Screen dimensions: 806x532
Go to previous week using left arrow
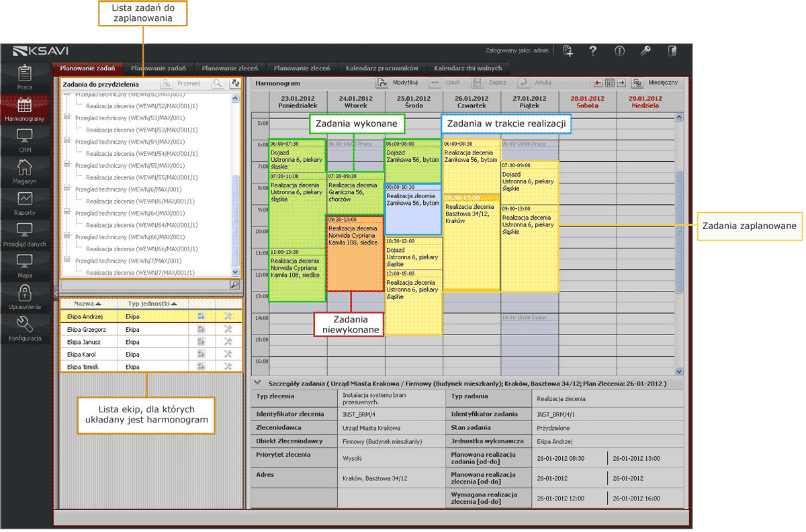pos(598,83)
